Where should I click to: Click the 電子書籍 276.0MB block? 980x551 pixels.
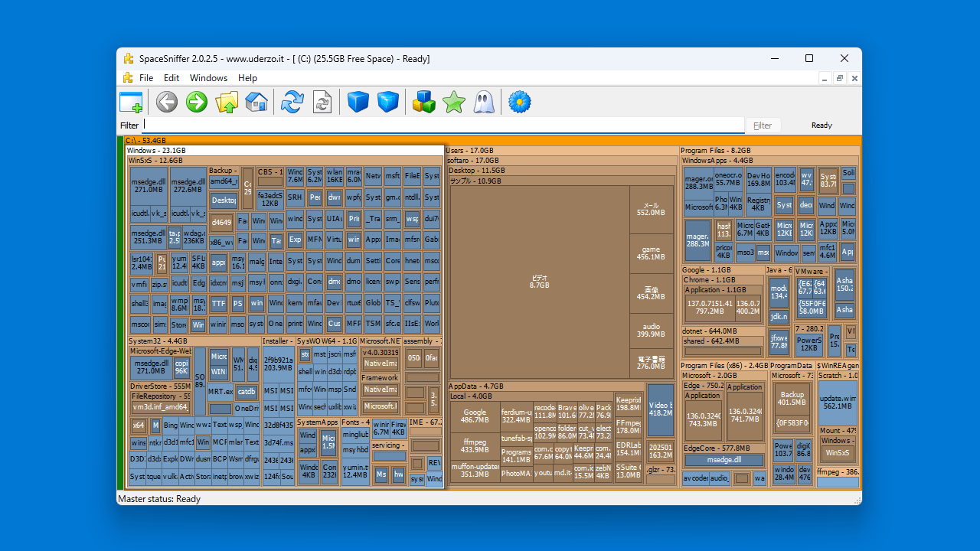[651, 363]
